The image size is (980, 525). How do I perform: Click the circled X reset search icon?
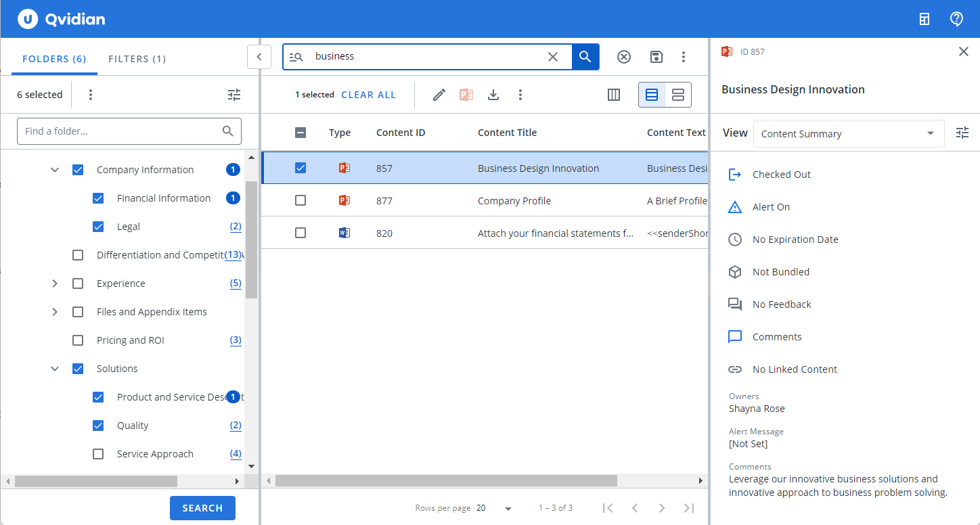(x=624, y=57)
